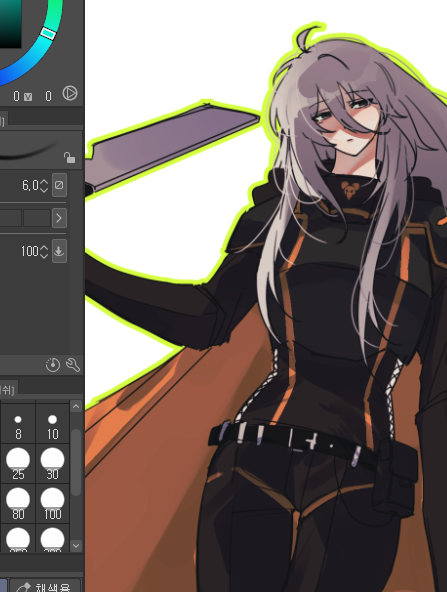This screenshot has height=592, width=447.
Task: Select brush size preset 30
Action: coord(52,463)
